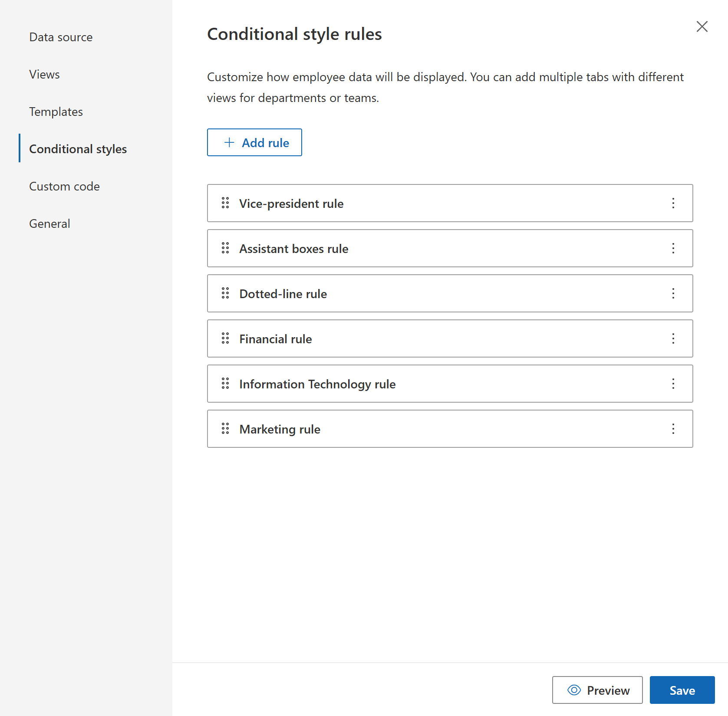728x716 pixels.
Task: Open the Assistant boxes rule options menu
Action: tap(673, 248)
